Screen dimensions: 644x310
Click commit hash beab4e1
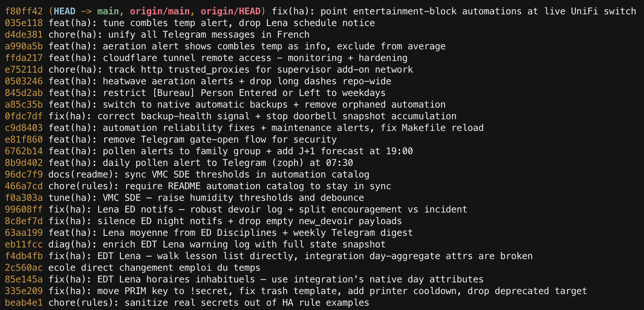click(24, 303)
